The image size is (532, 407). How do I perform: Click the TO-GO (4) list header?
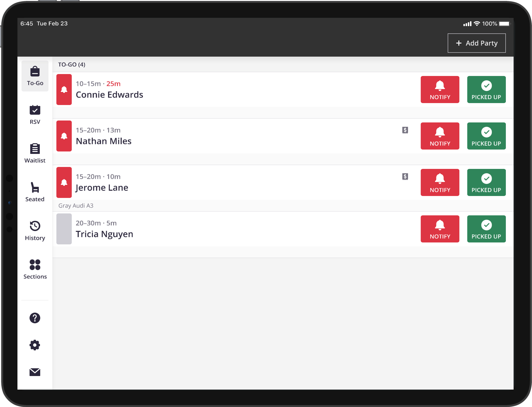tap(72, 65)
